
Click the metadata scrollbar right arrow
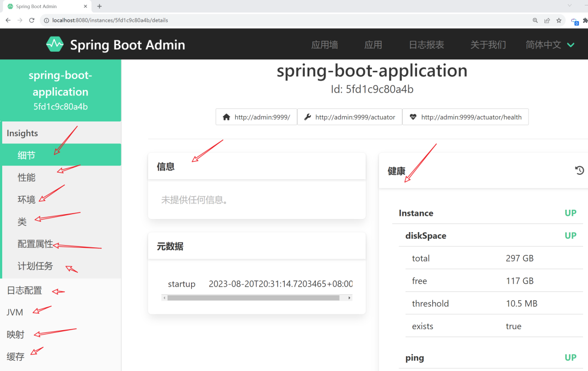(349, 298)
